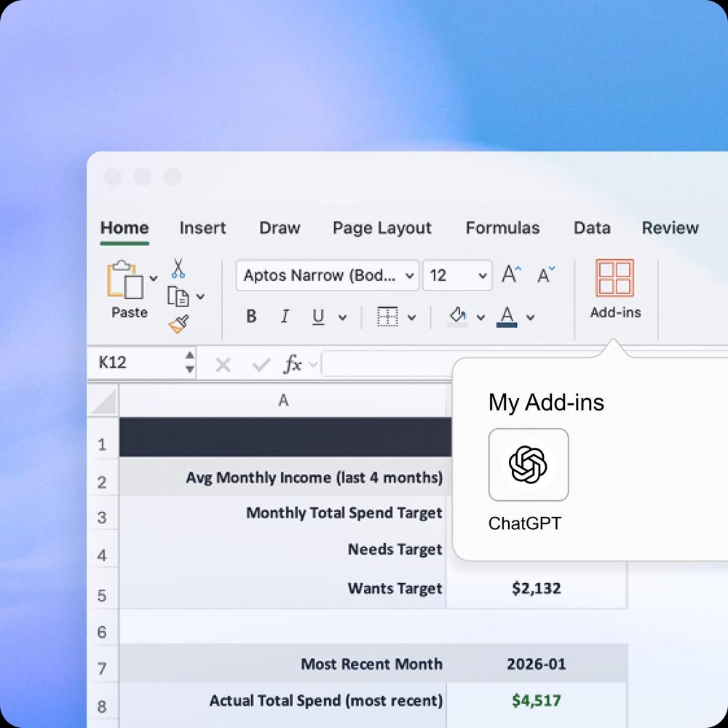The width and height of the screenshot is (728, 728).
Task: Toggle Underline formatting
Action: click(318, 317)
